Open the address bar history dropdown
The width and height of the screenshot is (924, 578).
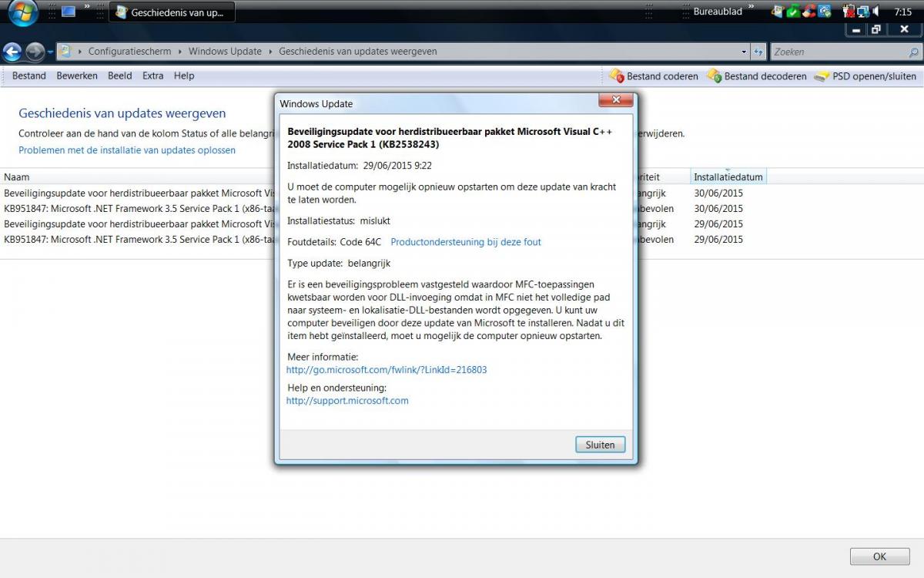(744, 52)
